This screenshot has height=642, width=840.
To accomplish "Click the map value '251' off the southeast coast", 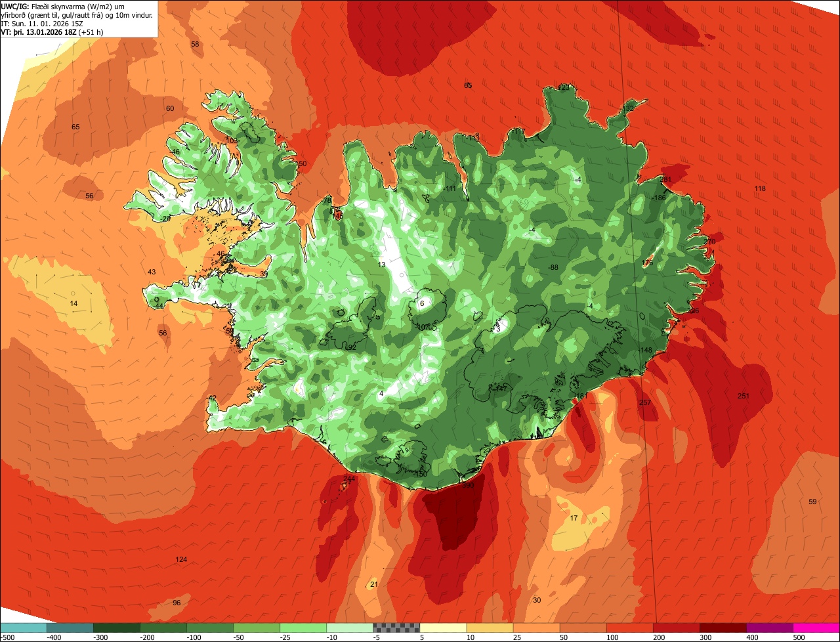I will 743,396.
